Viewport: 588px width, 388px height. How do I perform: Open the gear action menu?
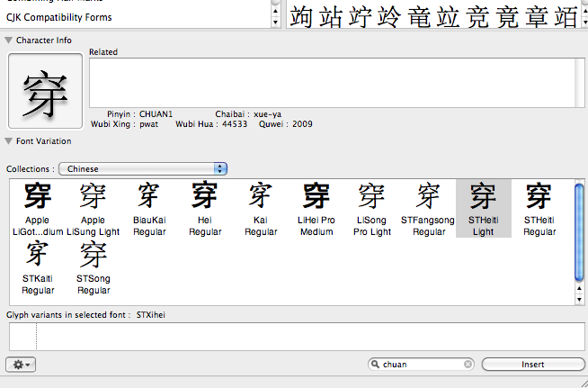tap(20, 365)
